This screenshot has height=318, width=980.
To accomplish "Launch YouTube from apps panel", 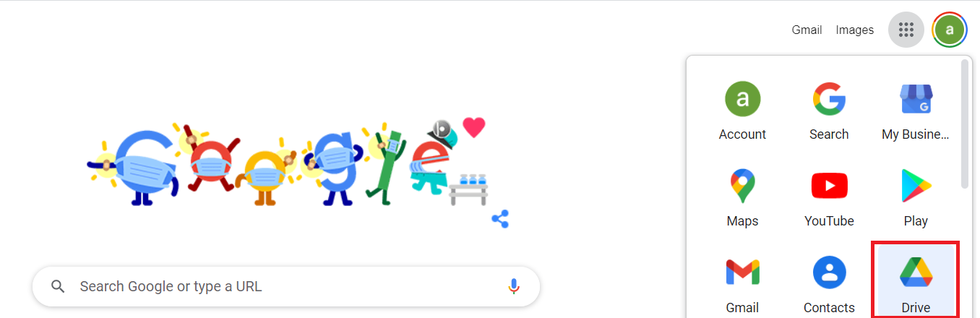I will pyautogui.click(x=829, y=197).
